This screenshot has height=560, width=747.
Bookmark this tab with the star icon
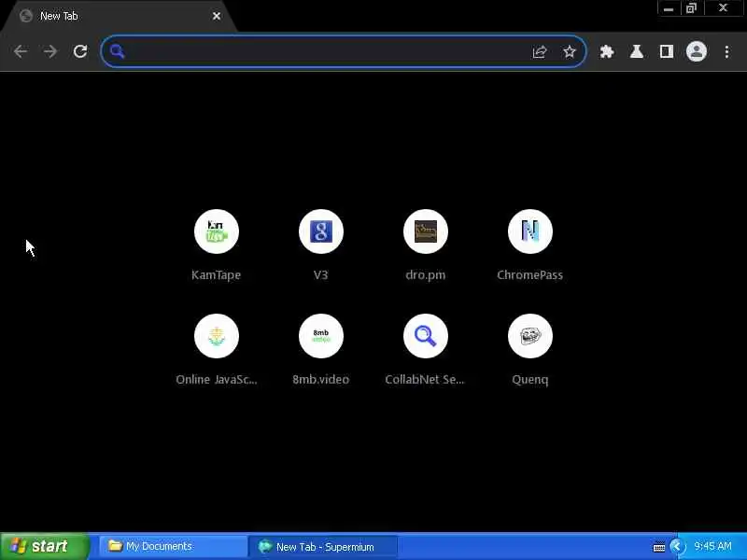[570, 51]
